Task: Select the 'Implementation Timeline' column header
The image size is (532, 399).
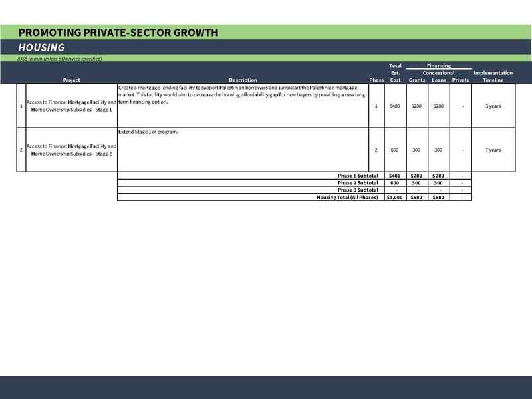Action: pyautogui.click(x=493, y=76)
